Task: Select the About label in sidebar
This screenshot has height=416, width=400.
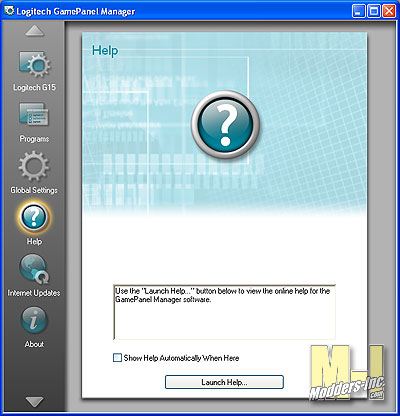Action: (x=34, y=344)
